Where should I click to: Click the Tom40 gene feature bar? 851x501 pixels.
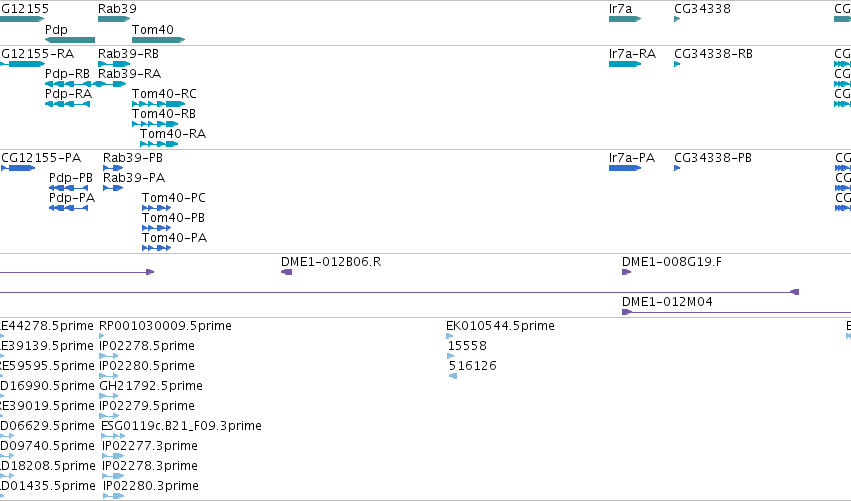pos(158,40)
